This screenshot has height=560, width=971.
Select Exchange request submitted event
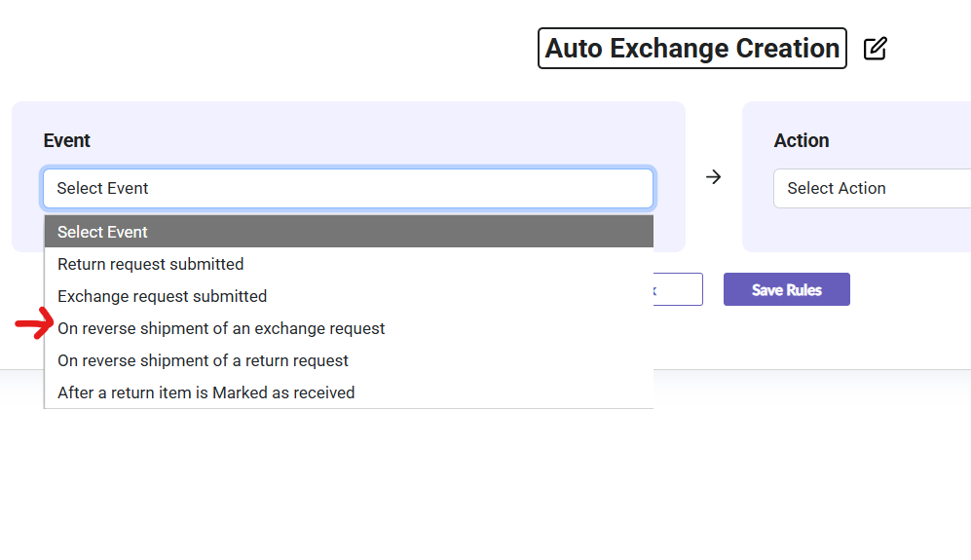(x=162, y=296)
